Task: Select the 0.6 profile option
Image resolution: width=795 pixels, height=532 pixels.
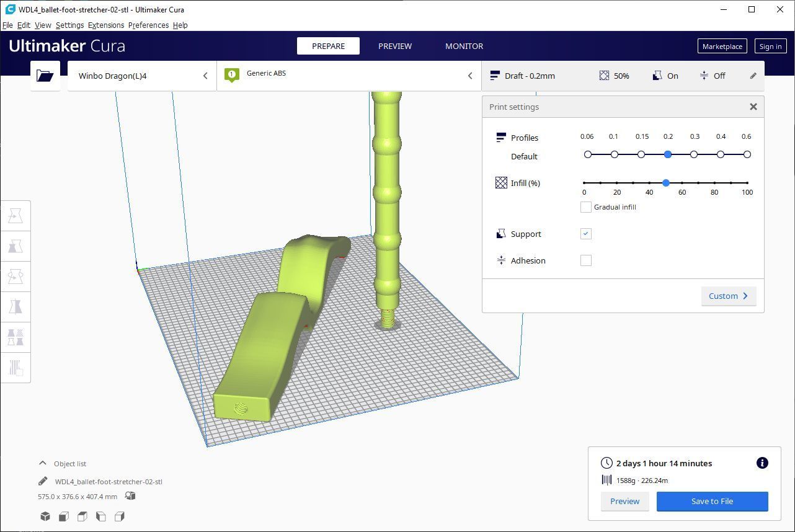Action: 747,154
